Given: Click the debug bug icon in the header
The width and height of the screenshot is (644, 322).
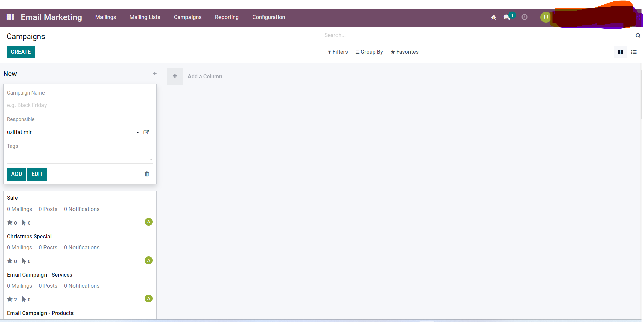Looking at the screenshot, I should click(493, 17).
